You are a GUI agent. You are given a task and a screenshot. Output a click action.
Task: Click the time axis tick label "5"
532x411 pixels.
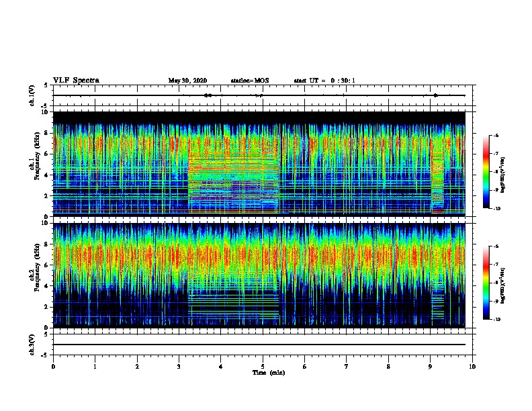click(263, 367)
